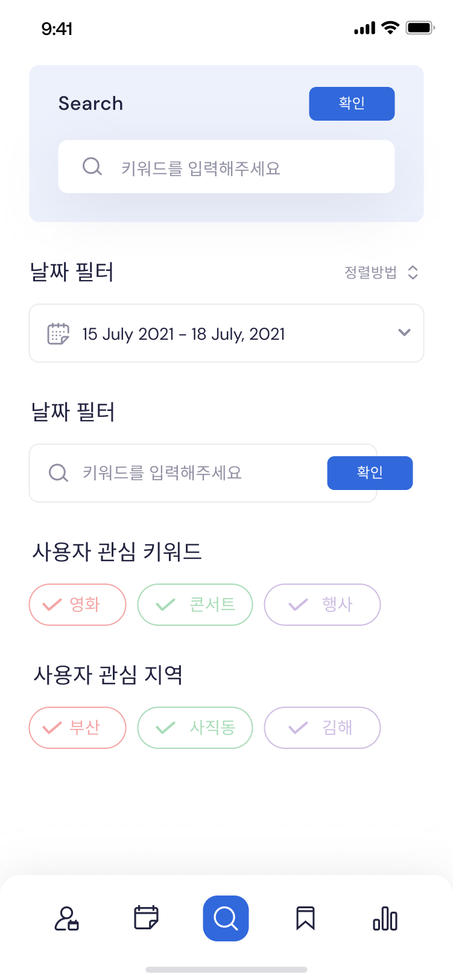Toggle the 사직동 region chip
The height and width of the screenshot is (980, 453).
(x=195, y=728)
